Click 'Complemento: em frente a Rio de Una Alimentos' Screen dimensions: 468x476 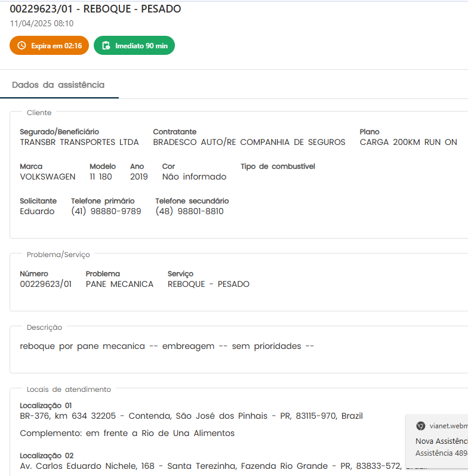pos(127,433)
